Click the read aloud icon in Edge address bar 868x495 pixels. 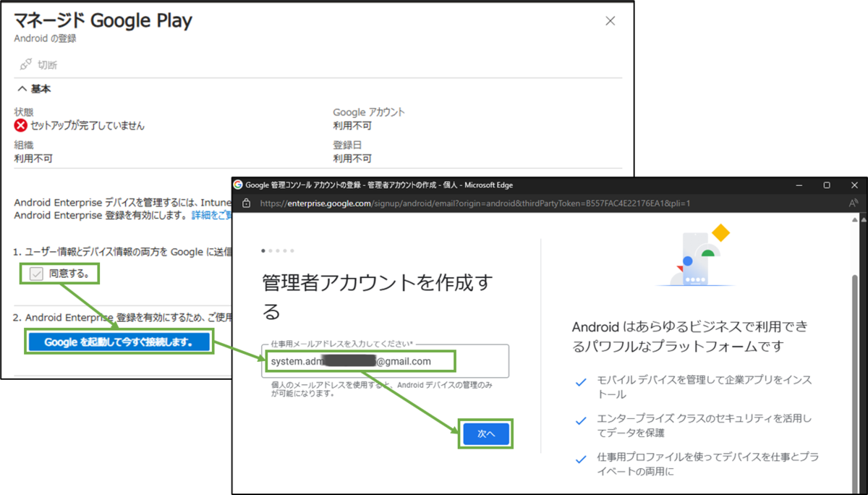(x=854, y=204)
